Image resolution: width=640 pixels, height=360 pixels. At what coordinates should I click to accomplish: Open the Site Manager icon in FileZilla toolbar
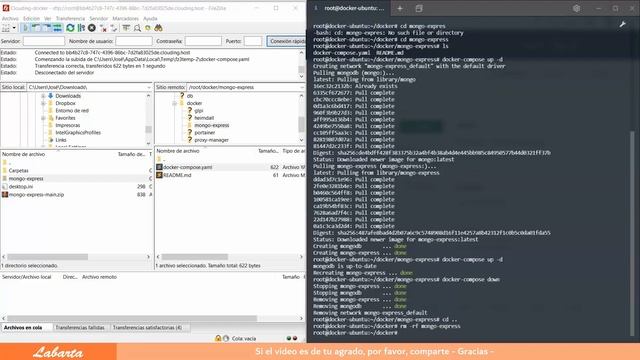click(6, 28)
